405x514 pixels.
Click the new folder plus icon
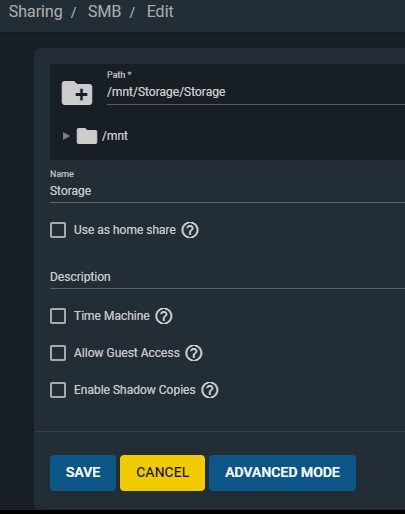coord(77,93)
